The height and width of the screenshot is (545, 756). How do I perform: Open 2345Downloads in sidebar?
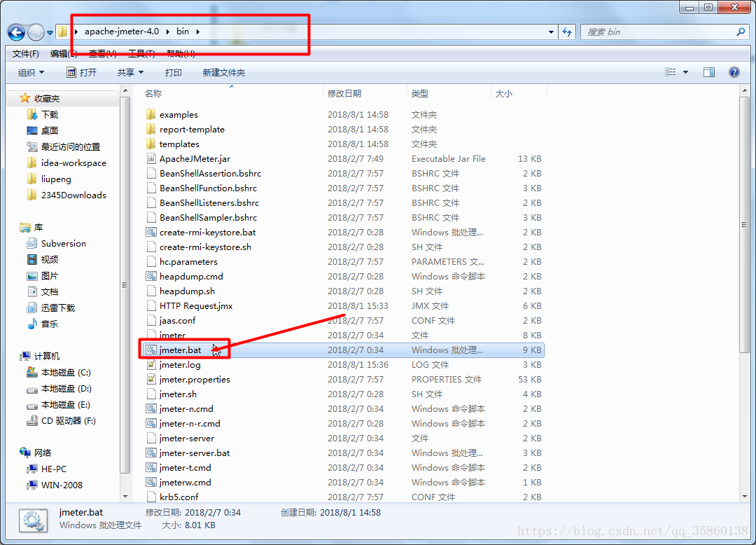pyautogui.click(x=73, y=195)
